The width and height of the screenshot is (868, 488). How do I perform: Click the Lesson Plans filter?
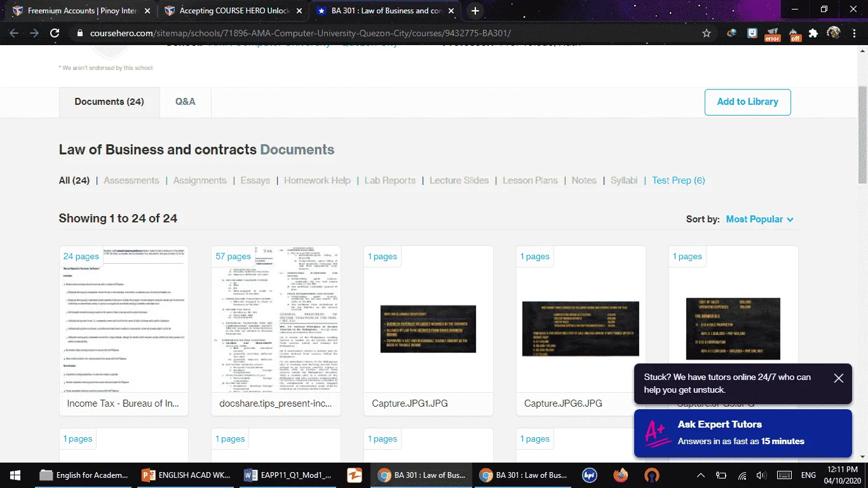[x=530, y=180]
